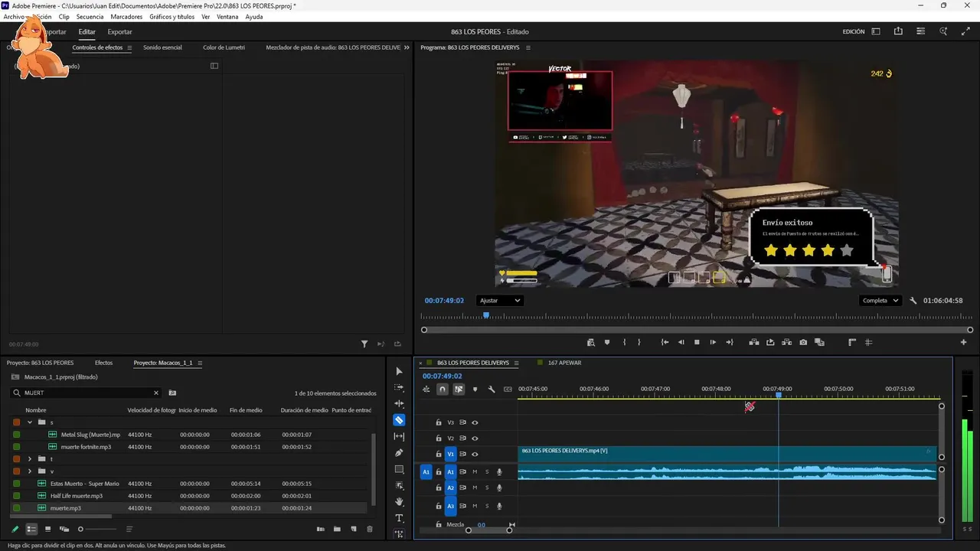Lock the V3 video track
The width and height of the screenshot is (980, 551).
click(x=439, y=422)
